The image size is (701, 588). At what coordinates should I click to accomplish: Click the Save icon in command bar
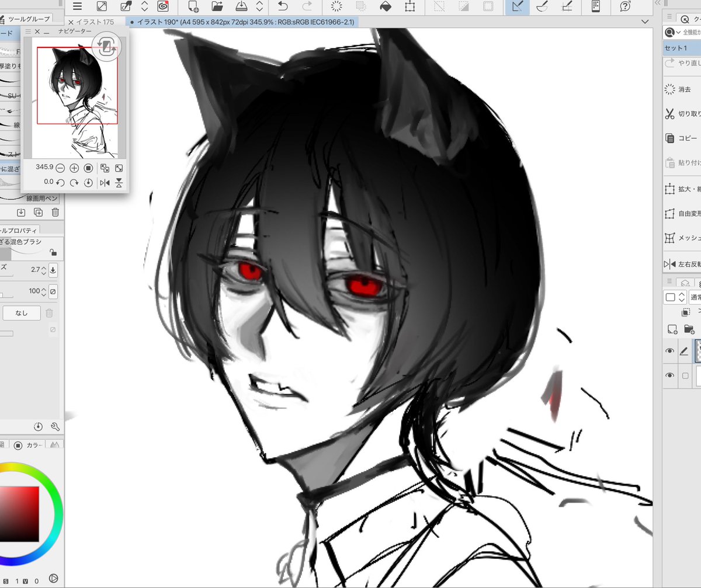tap(242, 6)
